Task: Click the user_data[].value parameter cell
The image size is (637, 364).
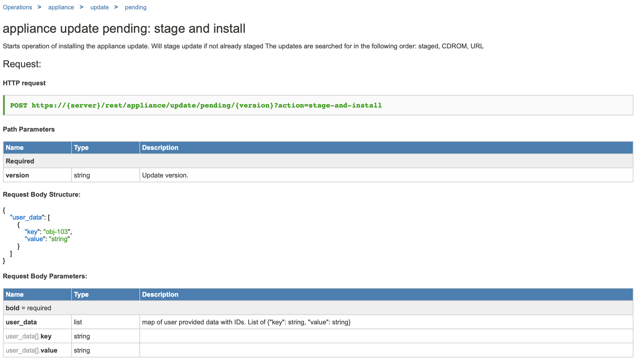Action: point(32,350)
